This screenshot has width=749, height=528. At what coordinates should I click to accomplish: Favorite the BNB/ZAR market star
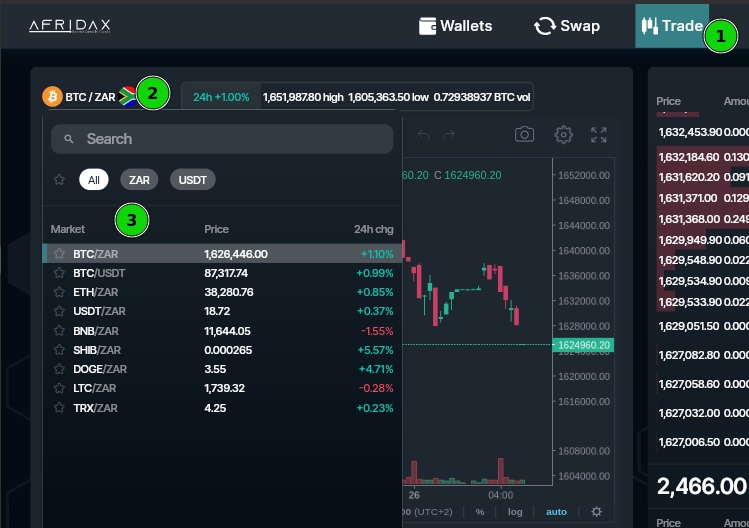click(x=59, y=331)
